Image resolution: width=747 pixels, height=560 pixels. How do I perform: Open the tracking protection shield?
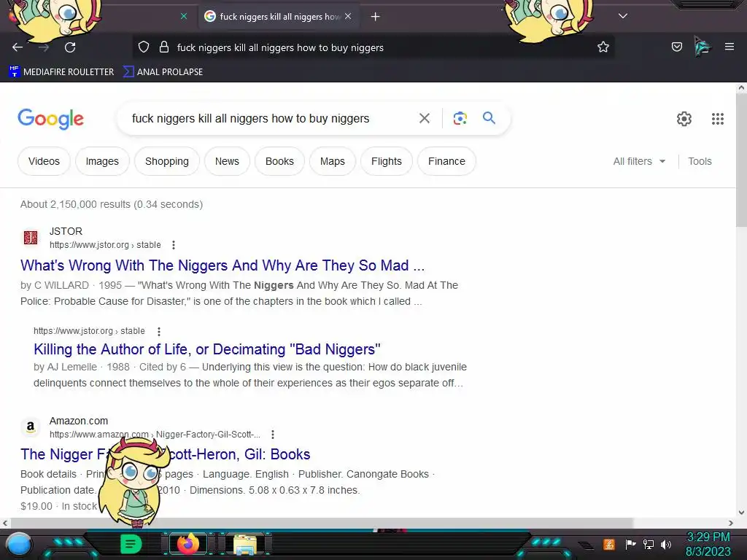(144, 47)
